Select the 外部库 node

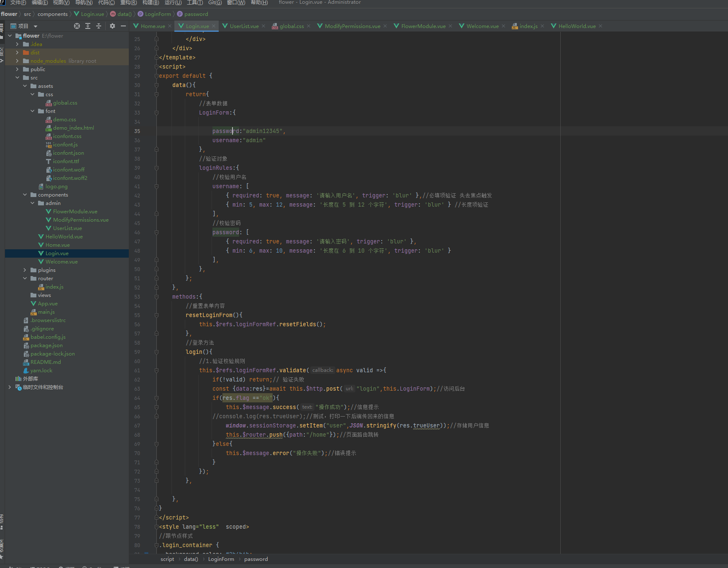tap(30, 379)
